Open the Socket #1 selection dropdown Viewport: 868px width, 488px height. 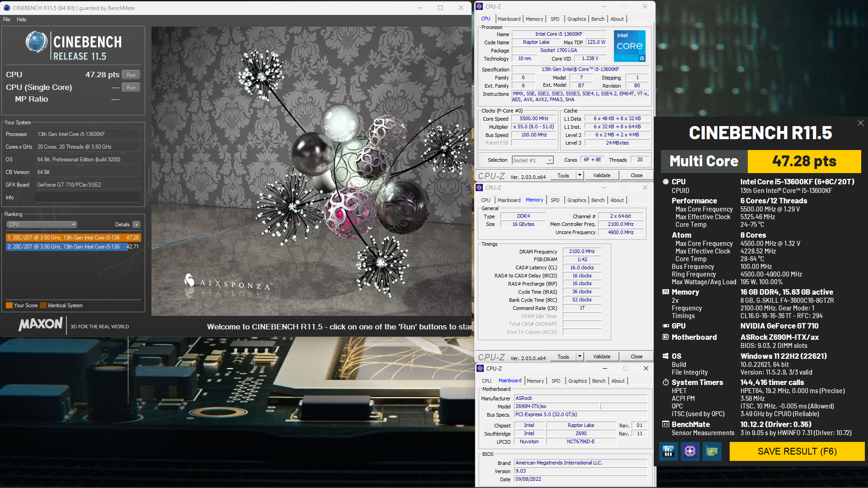533,160
